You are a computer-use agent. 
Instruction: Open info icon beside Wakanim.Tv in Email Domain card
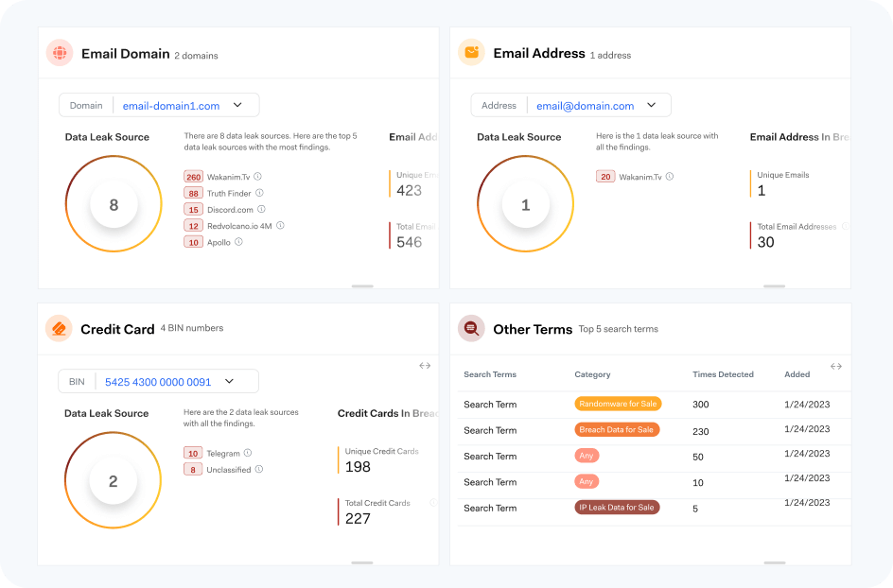[x=257, y=177]
